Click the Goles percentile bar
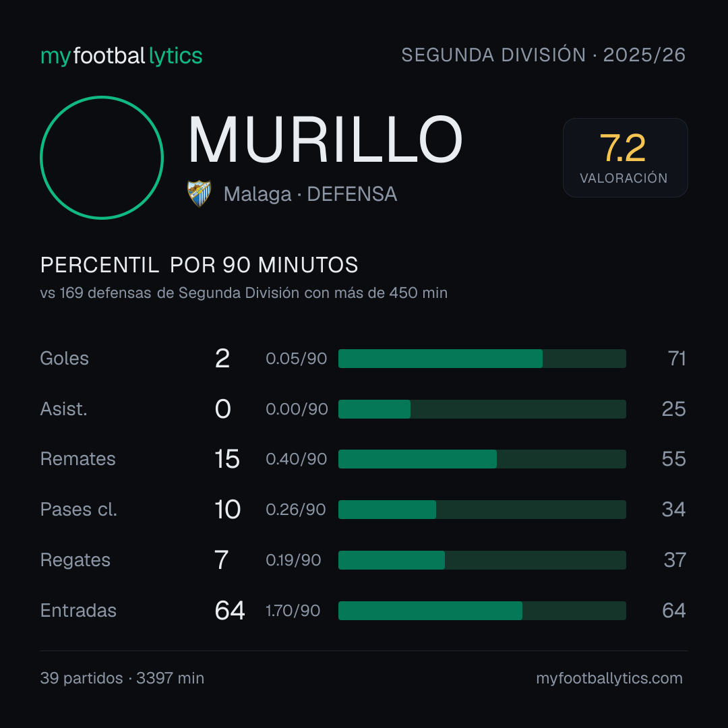The height and width of the screenshot is (728, 728). click(482, 359)
